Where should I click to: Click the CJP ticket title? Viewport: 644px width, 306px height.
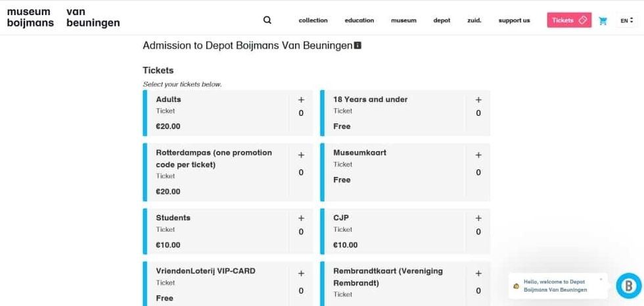[x=341, y=218]
